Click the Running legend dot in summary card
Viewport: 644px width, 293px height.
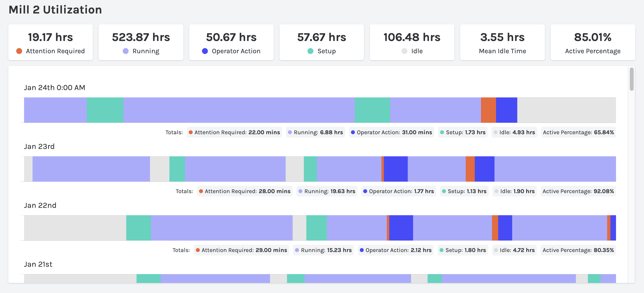[x=125, y=51]
